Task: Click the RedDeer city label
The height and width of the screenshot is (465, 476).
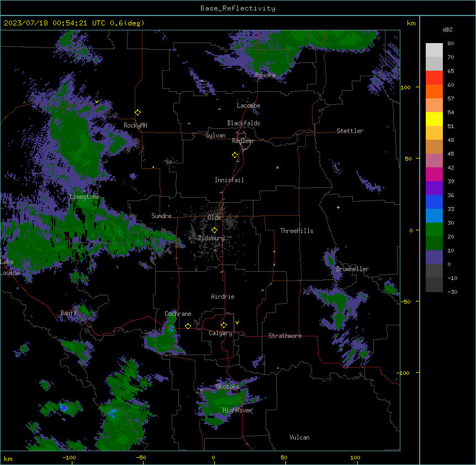Action: click(243, 141)
